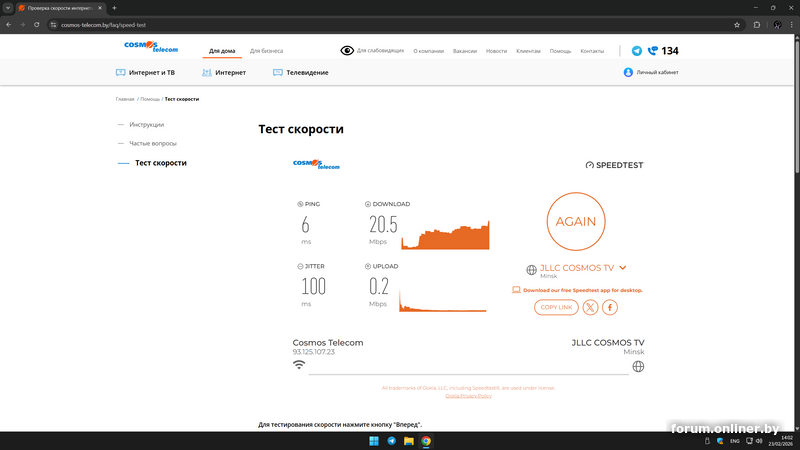This screenshot has height=450, width=800.
Task: Open Личный кабинет account icon
Action: point(628,72)
